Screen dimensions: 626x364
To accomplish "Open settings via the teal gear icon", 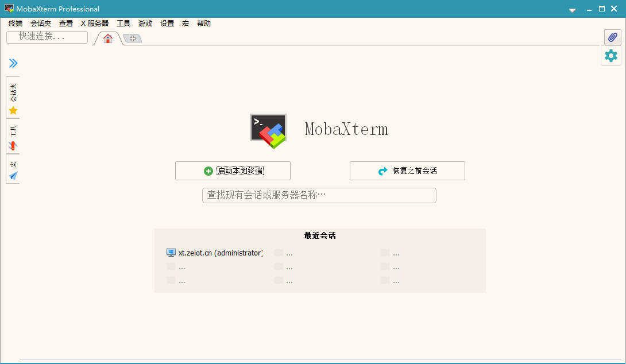I will (611, 56).
